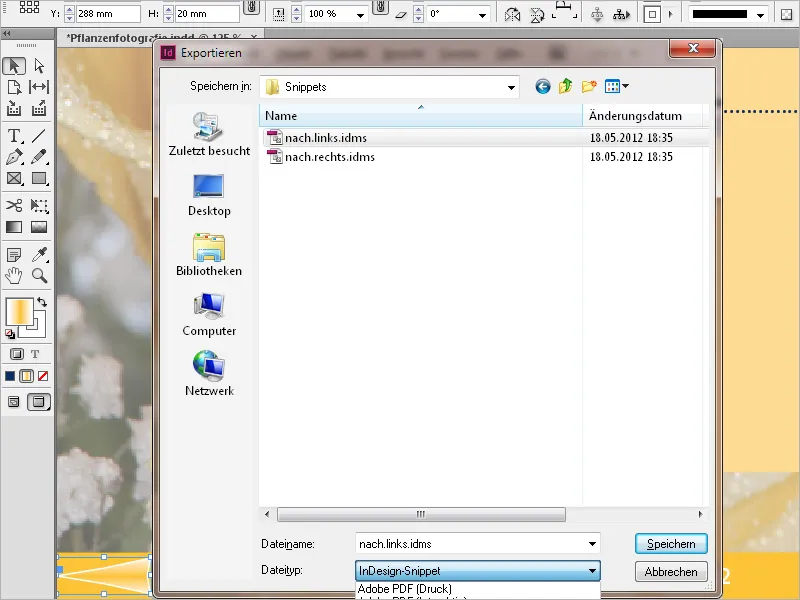Select the Gradient Feather tool
Image resolution: width=800 pixels, height=600 pixels.
pyautogui.click(x=39, y=227)
